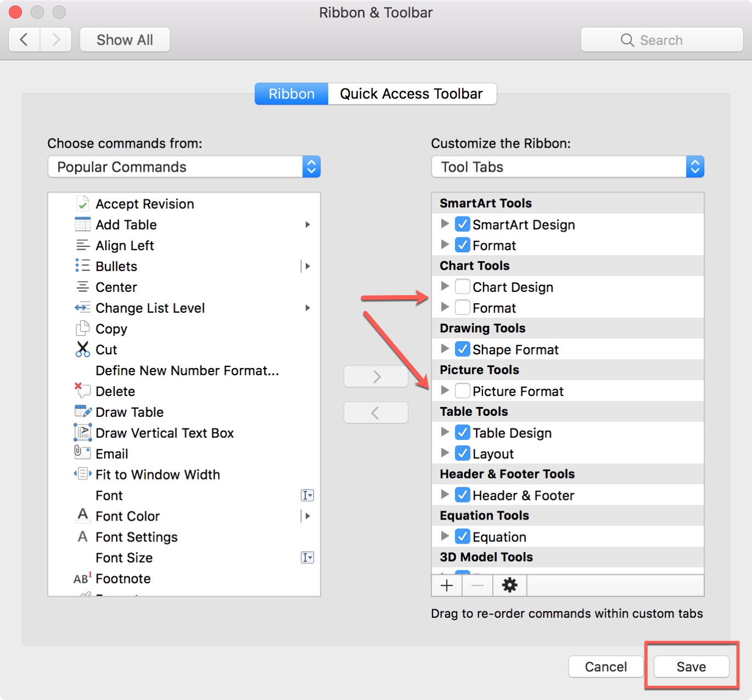This screenshot has height=700, width=752.
Task: Choose the Draw Vertical Text Box icon
Action: (x=83, y=432)
